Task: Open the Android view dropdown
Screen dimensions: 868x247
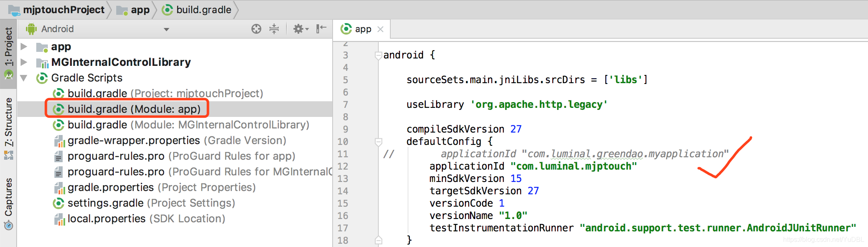Action: coord(167,29)
